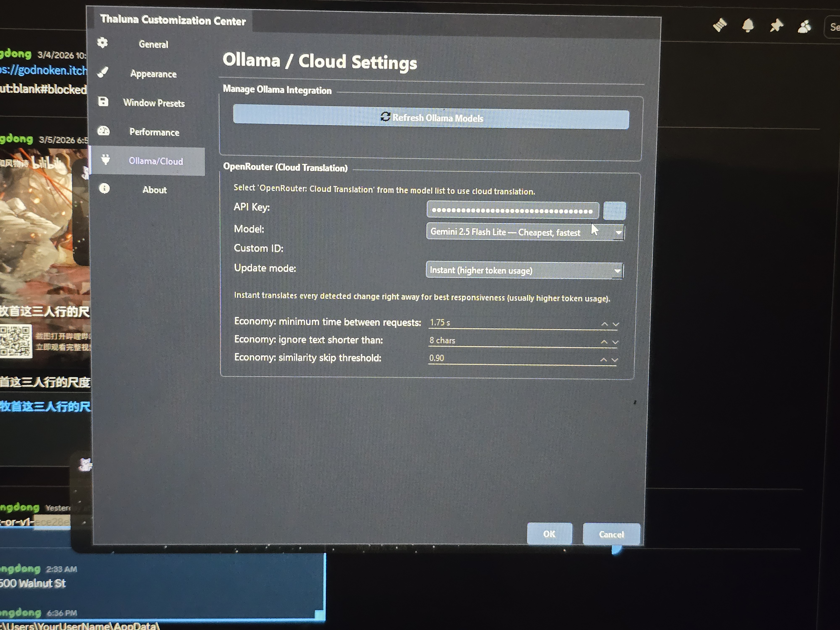Click Refresh Ollama Models button
The width and height of the screenshot is (840, 630).
click(431, 118)
